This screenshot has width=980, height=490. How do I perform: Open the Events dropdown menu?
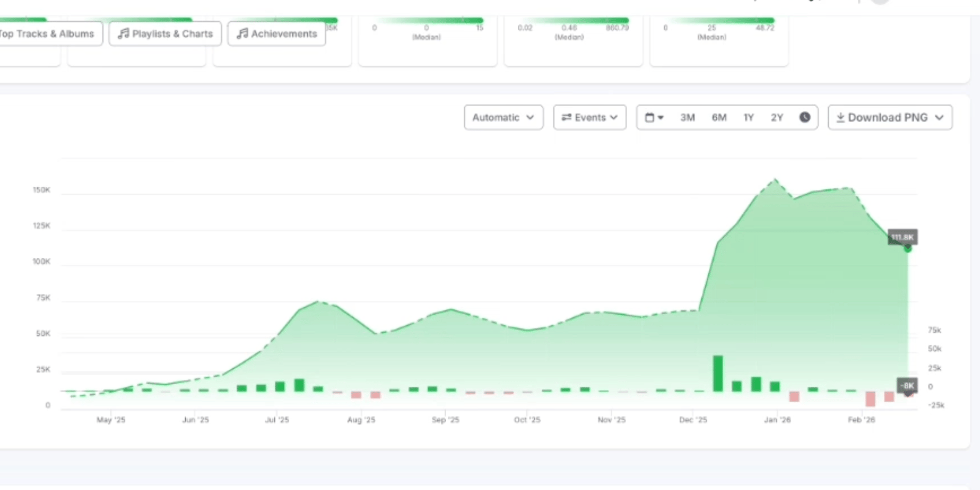point(590,118)
